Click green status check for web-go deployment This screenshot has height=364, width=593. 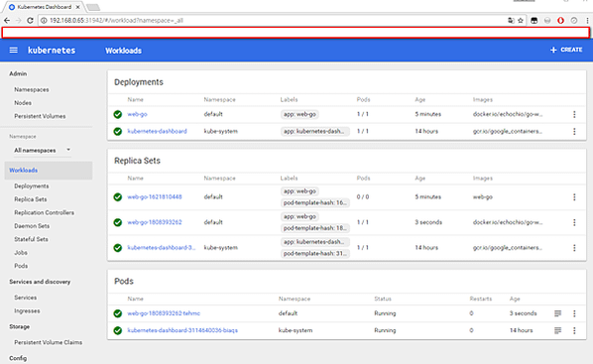(x=118, y=114)
